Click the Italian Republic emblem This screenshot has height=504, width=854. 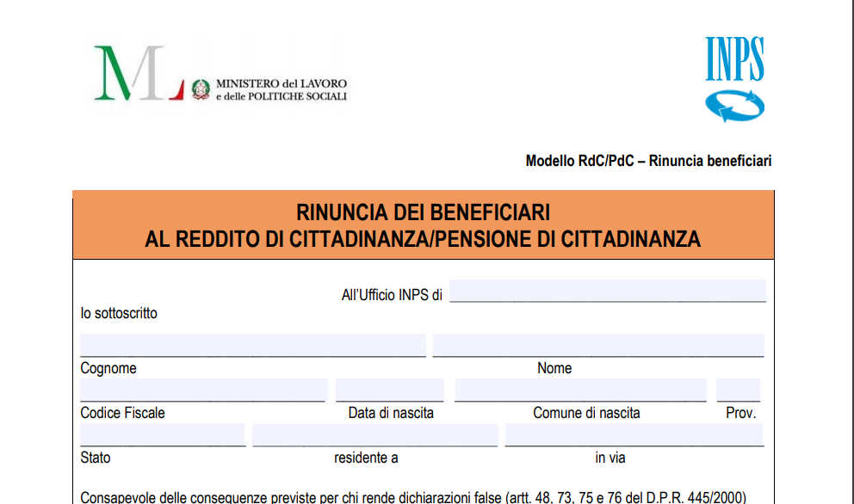pyautogui.click(x=201, y=89)
